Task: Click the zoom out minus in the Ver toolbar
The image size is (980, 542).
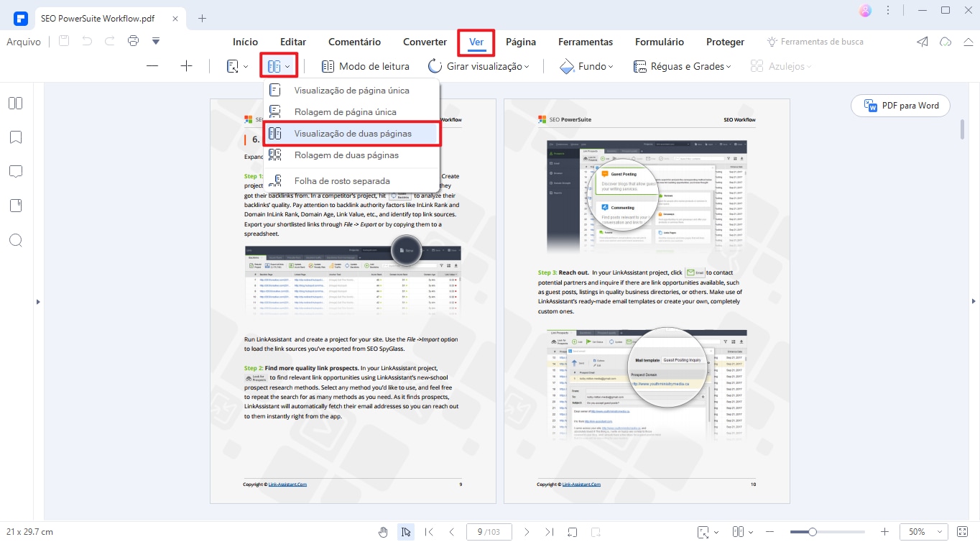Action: tap(152, 66)
